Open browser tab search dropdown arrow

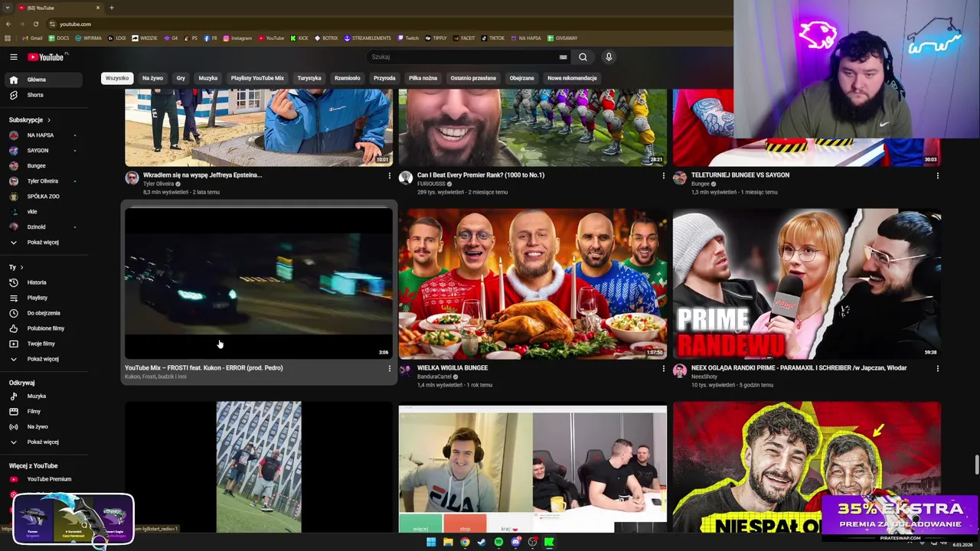(8, 8)
